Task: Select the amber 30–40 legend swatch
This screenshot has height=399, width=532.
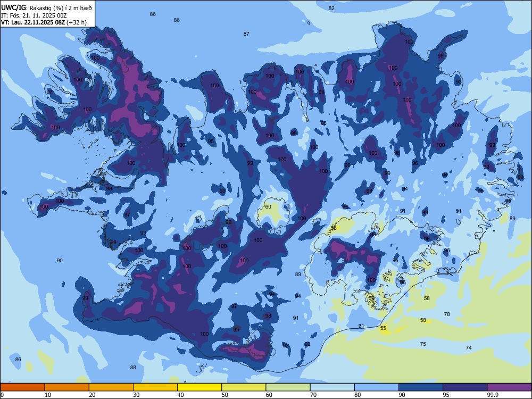Action: point(155,387)
